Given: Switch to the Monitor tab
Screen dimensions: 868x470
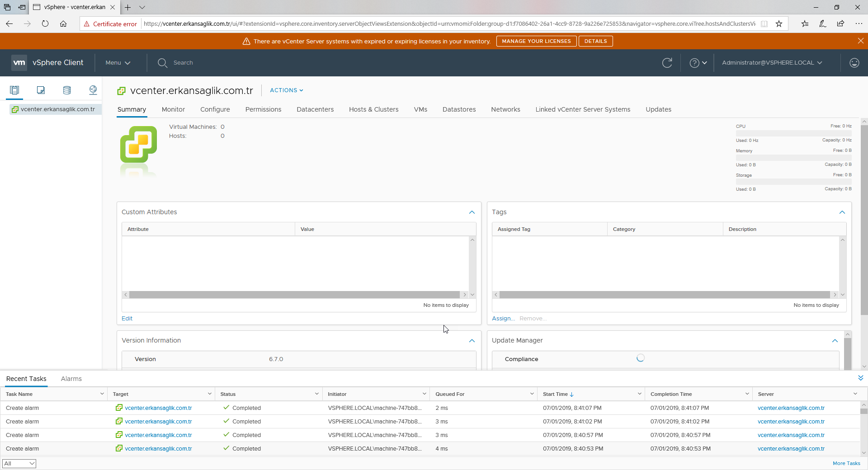Looking at the screenshot, I should pyautogui.click(x=173, y=109).
